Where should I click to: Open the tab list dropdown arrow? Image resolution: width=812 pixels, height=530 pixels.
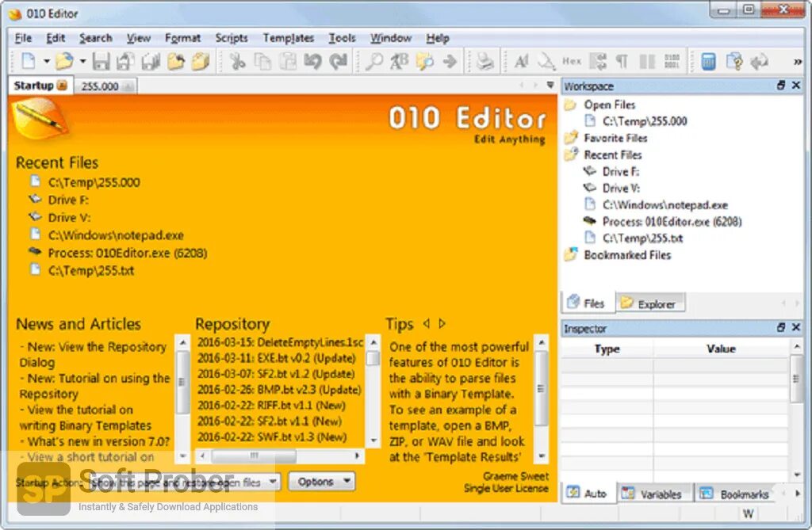coord(550,86)
